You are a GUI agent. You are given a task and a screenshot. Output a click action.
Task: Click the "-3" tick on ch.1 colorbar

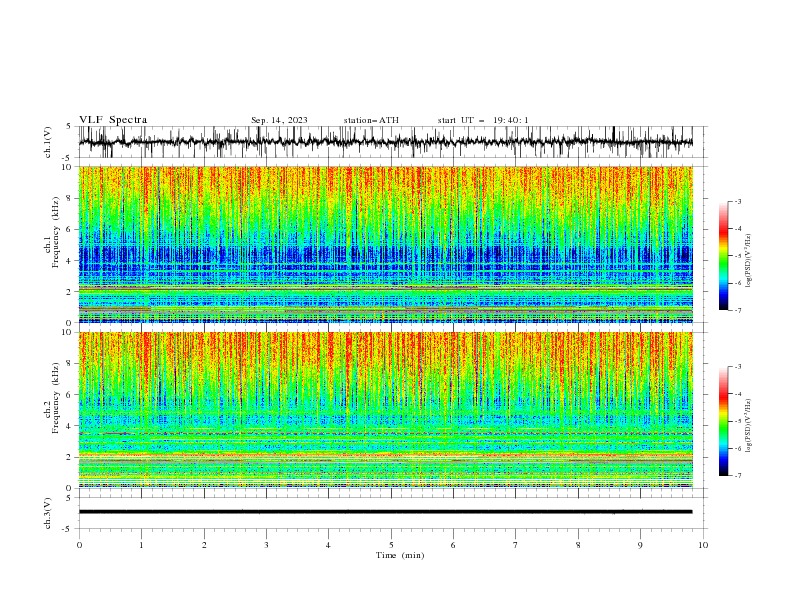click(738, 201)
